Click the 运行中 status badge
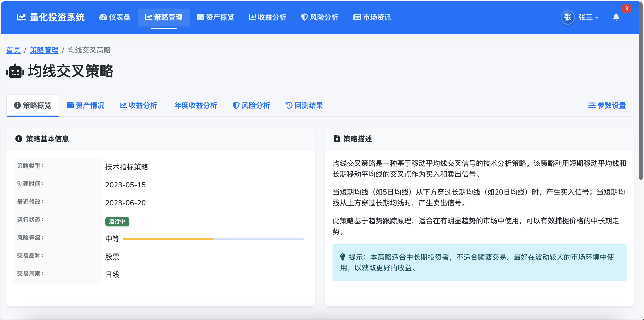 click(x=117, y=221)
